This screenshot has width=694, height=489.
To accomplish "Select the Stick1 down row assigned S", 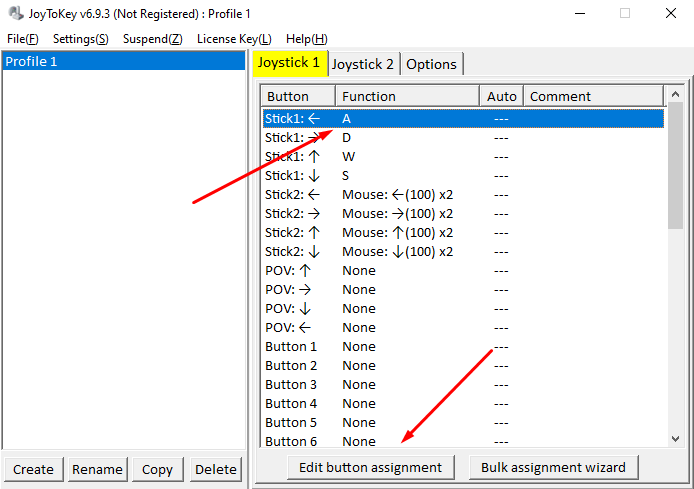I will (463, 176).
